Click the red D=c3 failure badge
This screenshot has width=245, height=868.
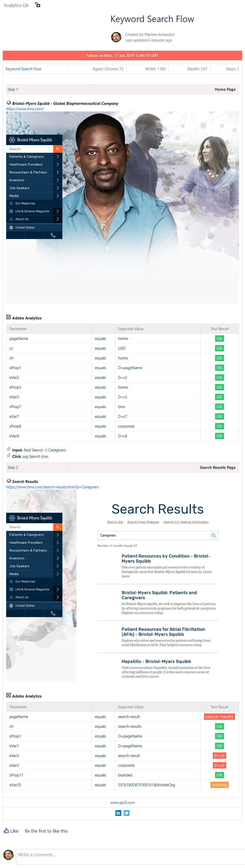[219, 765]
